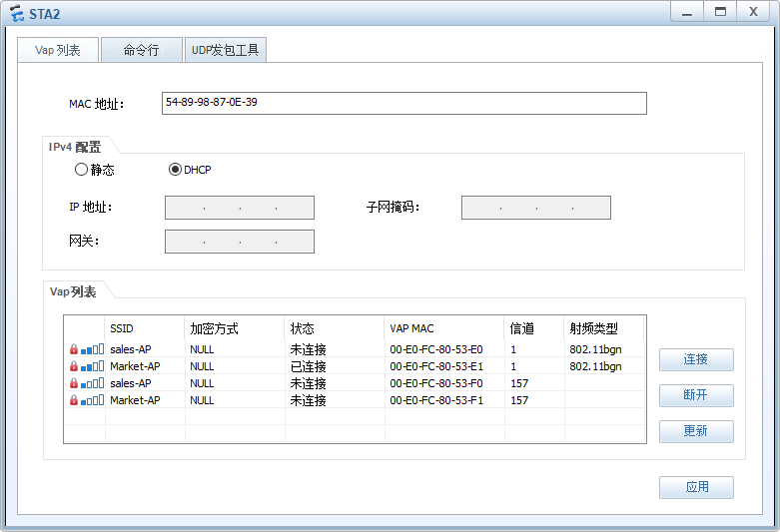Viewport: 780px width, 532px height.
Task: Click the 射频类型 column header
Action: point(604,328)
